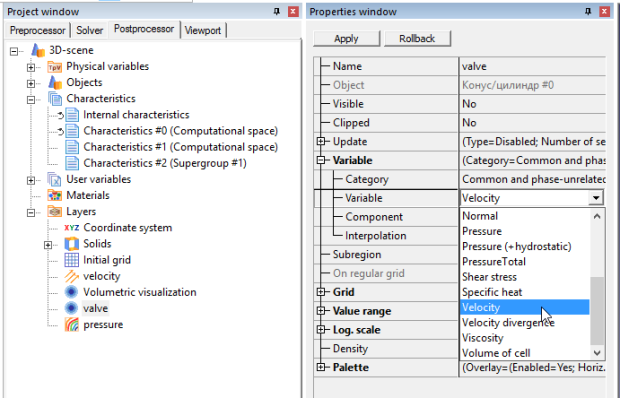620x398 pixels.
Task: Click the Rollback button
Action: 417,39
